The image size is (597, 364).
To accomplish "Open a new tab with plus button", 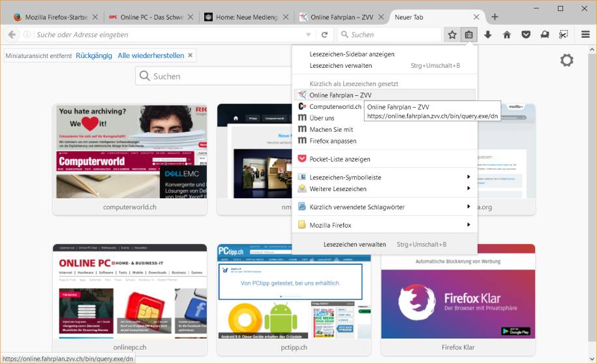I will click(x=495, y=17).
